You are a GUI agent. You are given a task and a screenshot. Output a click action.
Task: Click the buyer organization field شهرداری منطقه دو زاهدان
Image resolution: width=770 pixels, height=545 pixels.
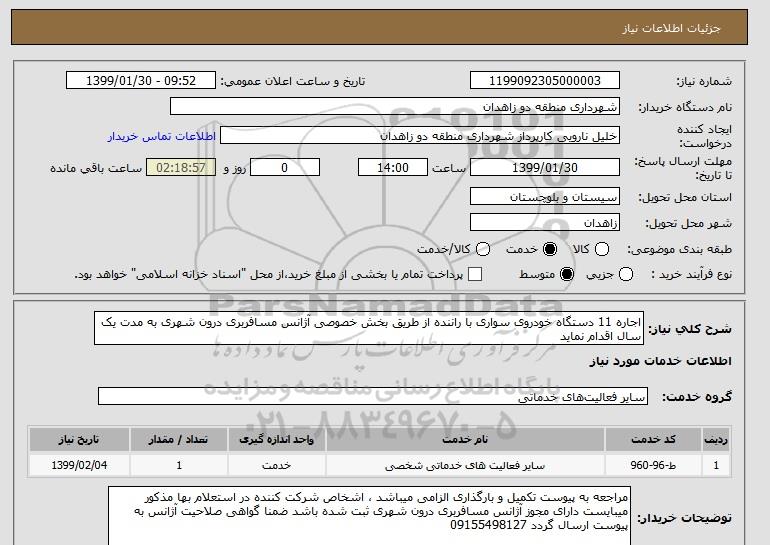pos(395,107)
